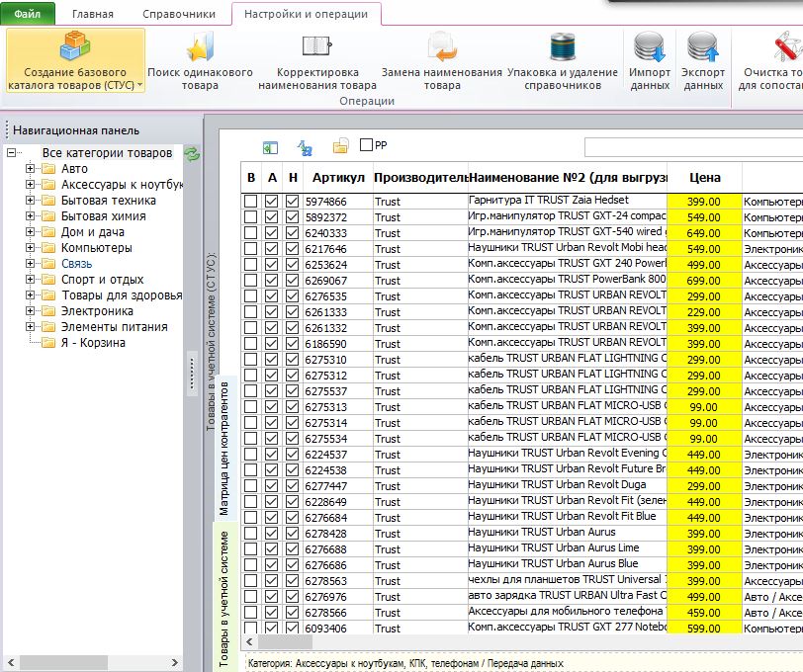The height and width of the screenshot is (672, 803).
Task: Select the Элементы питания folder icon
Action: (x=48, y=327)
